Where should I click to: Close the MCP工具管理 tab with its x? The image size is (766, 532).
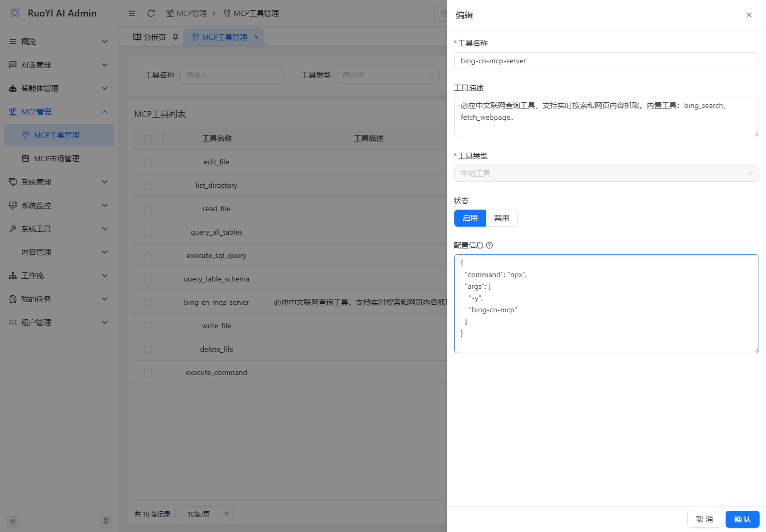256,37
